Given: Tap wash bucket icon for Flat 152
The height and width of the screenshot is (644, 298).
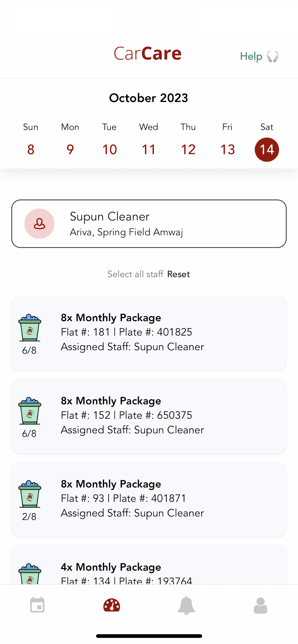Looking at the screenshot, I should click(x=30, y=410).
